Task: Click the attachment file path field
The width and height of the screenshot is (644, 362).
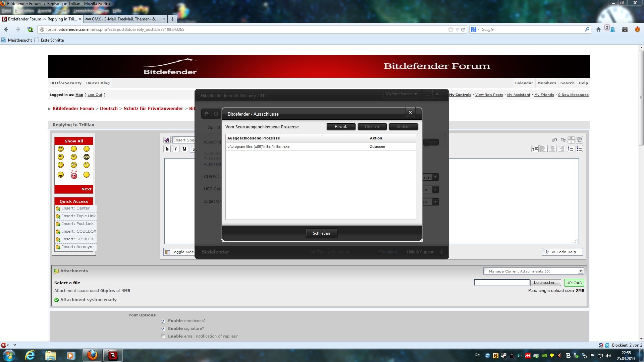Action: [x=501, y=283]
